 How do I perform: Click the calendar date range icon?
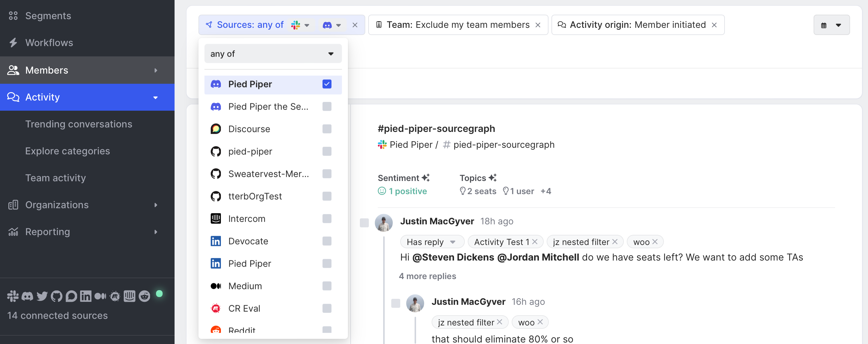pos(824,25)
